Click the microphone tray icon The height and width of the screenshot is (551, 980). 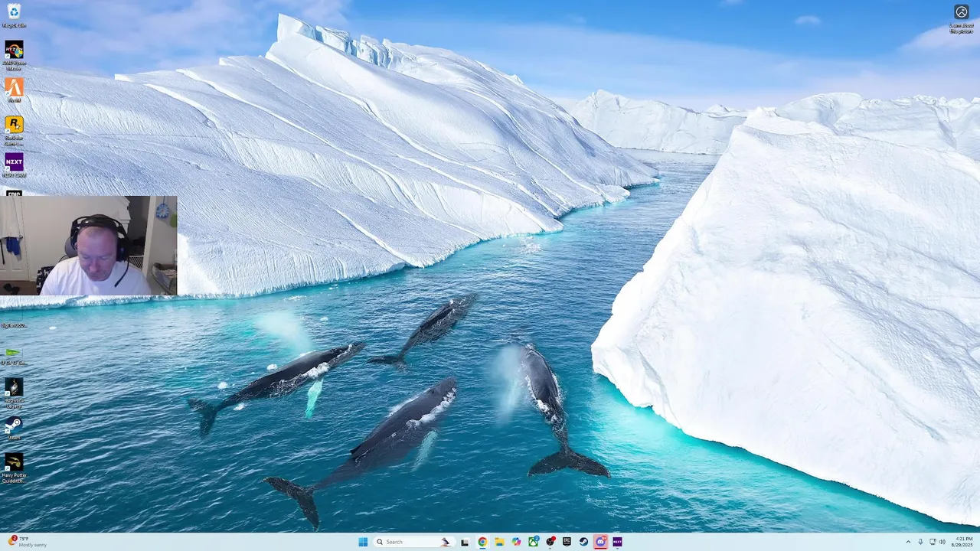(920, 542)
